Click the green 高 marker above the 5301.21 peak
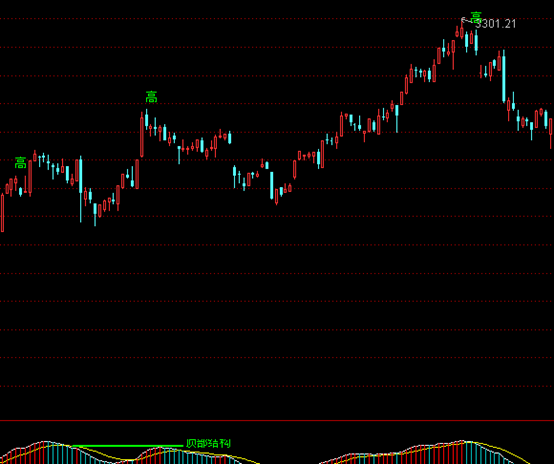Screen dimensions: 554x464 [x=476, y=17]
